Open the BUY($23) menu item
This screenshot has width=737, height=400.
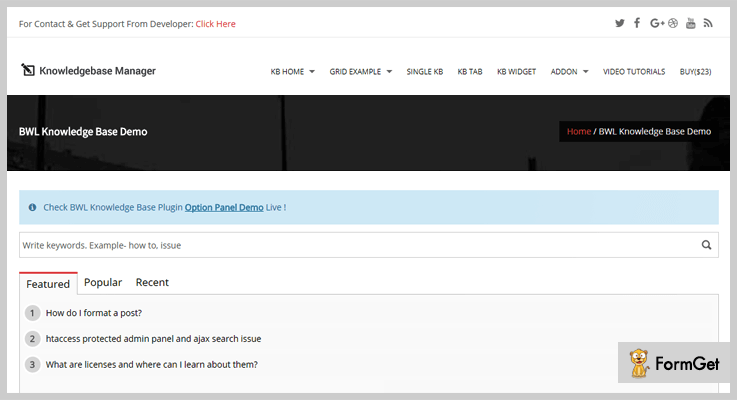click(x=695, y=71)
